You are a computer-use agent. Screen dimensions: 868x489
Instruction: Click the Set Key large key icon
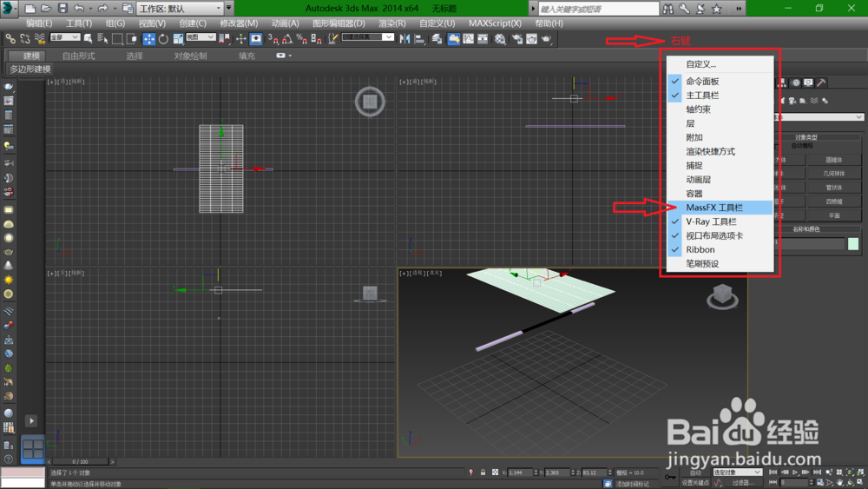670,477
